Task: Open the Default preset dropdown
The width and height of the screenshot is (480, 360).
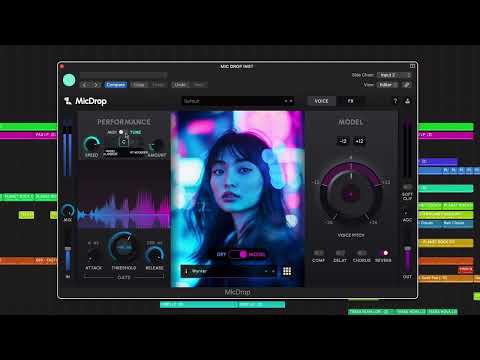Action: pos(238,101)
